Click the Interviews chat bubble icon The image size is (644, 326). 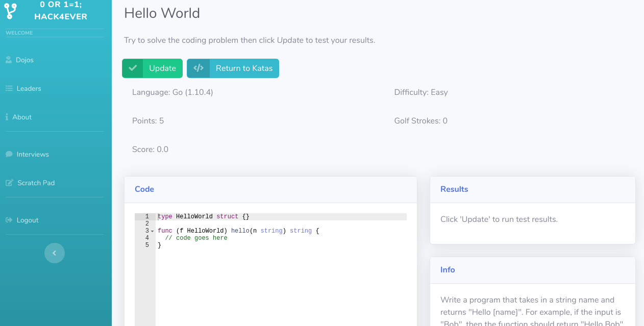[x=9, y=154]
